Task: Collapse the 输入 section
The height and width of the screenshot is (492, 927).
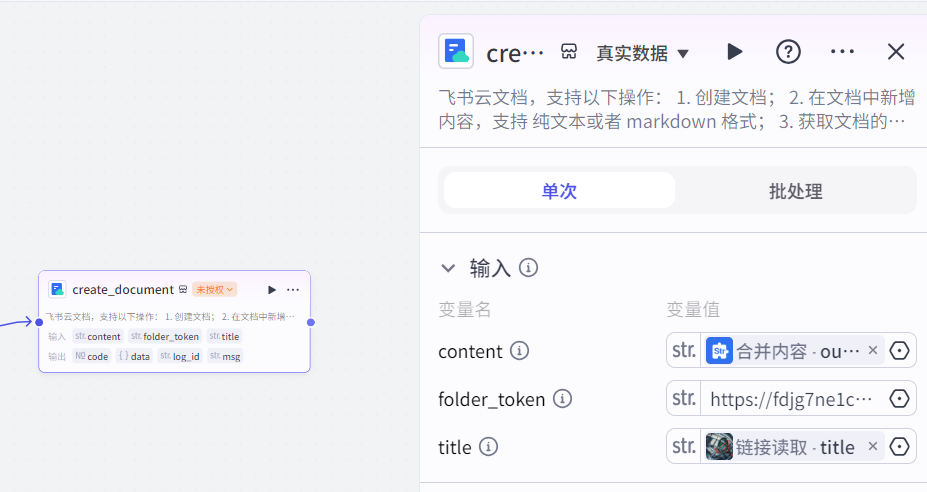Action: click(448, 268)
